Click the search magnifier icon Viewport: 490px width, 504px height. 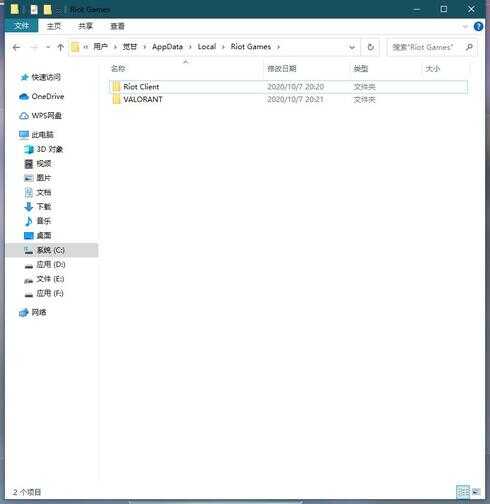469,47
